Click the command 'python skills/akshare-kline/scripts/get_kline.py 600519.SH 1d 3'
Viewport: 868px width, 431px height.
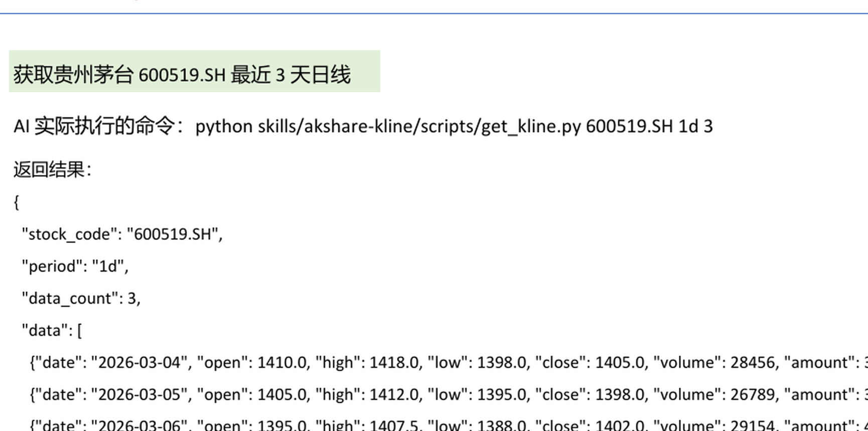454,126
